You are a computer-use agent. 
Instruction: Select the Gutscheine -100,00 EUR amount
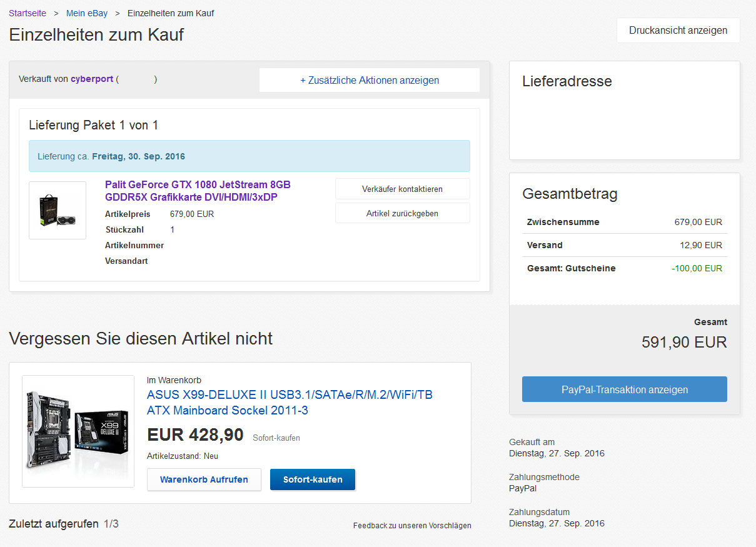(x=697, y=268)
